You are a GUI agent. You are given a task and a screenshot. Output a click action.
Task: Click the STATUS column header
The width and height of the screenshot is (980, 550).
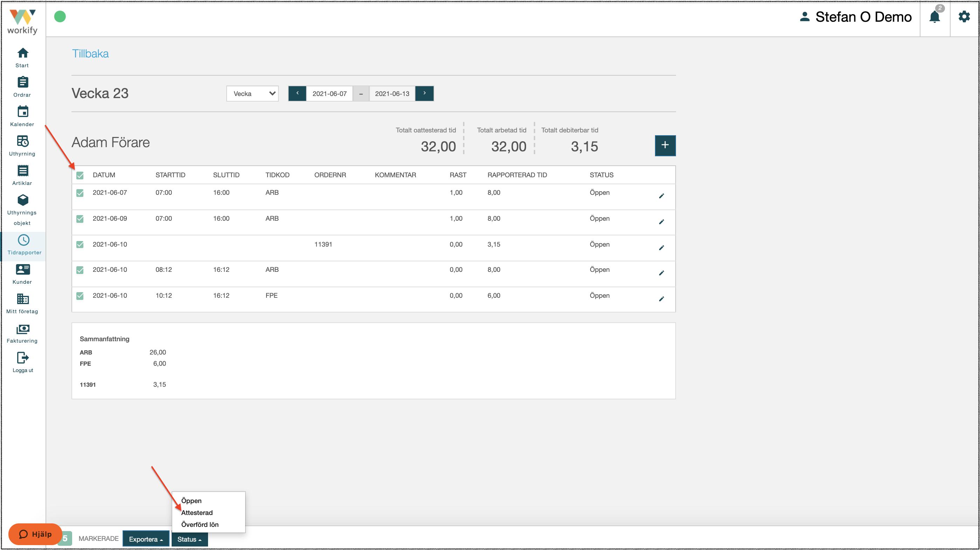[x=601, y=175]
